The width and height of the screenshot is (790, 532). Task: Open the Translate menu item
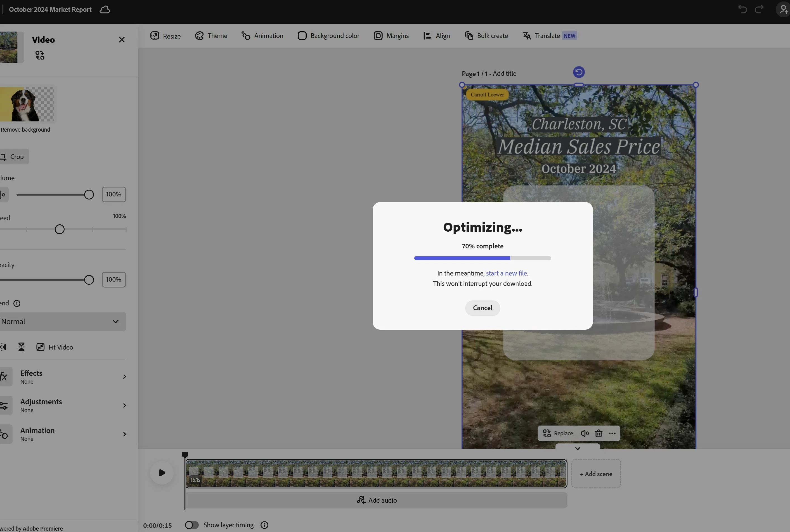(x=547, y=36)
